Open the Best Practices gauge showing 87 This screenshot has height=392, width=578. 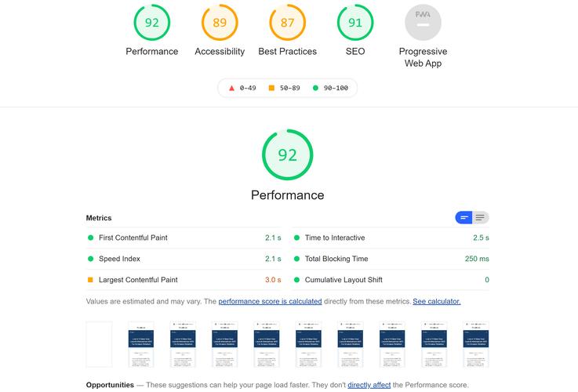288,23
